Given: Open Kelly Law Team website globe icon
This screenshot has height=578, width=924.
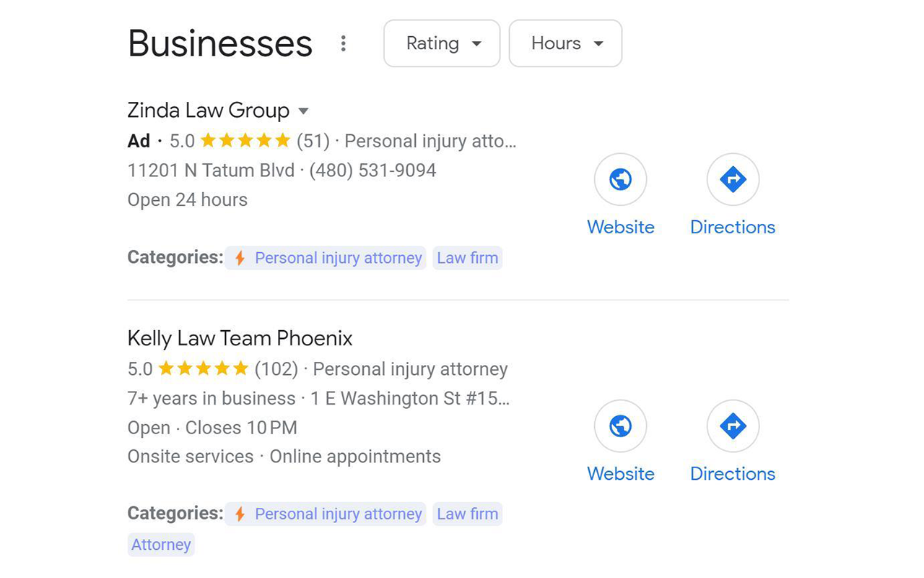Looking at the screenshot, I should 620,426.
